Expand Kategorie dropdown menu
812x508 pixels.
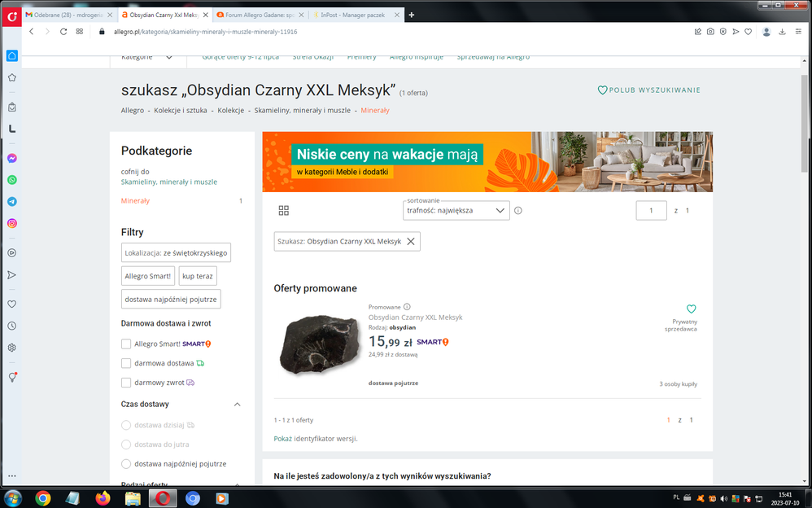coord(147,57)
